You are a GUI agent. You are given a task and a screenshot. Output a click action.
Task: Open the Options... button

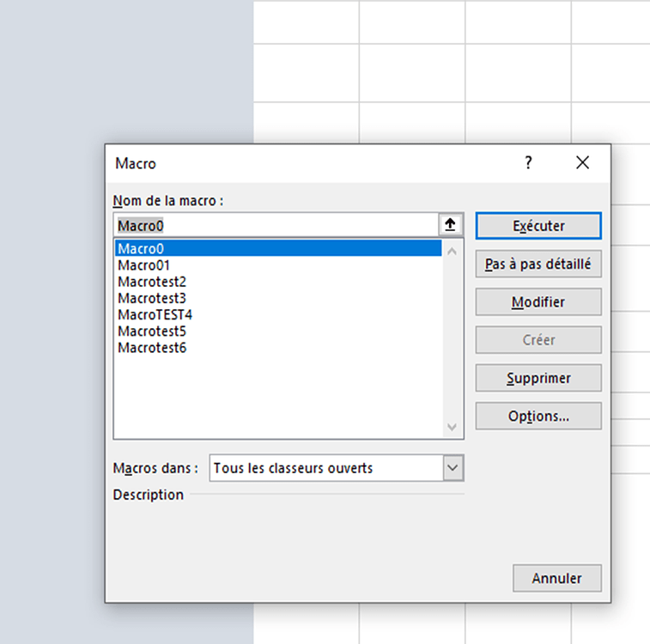pos(538,416)
